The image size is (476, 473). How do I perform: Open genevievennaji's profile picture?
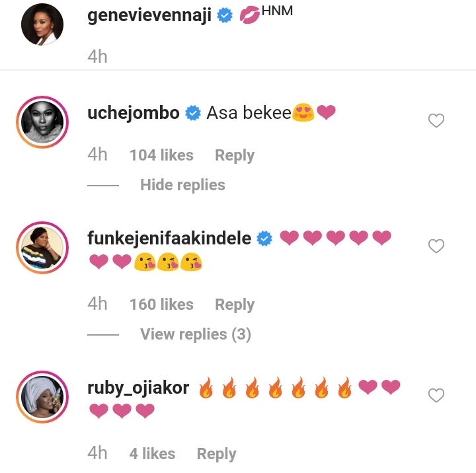42,24
